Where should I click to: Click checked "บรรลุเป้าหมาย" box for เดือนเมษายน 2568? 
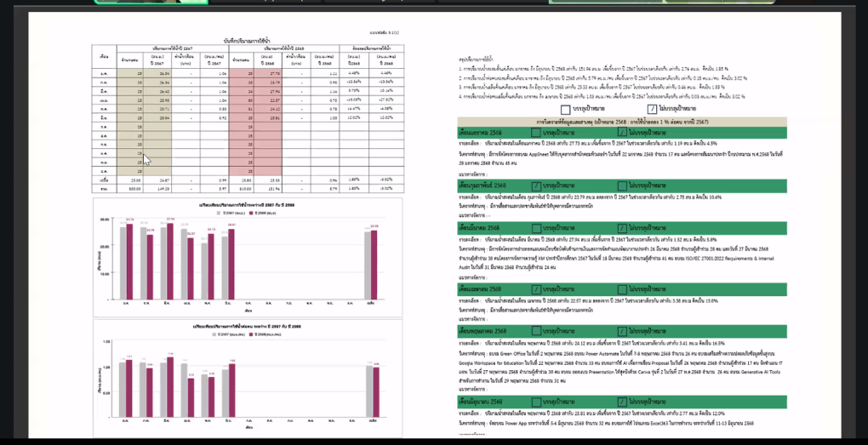537,288
